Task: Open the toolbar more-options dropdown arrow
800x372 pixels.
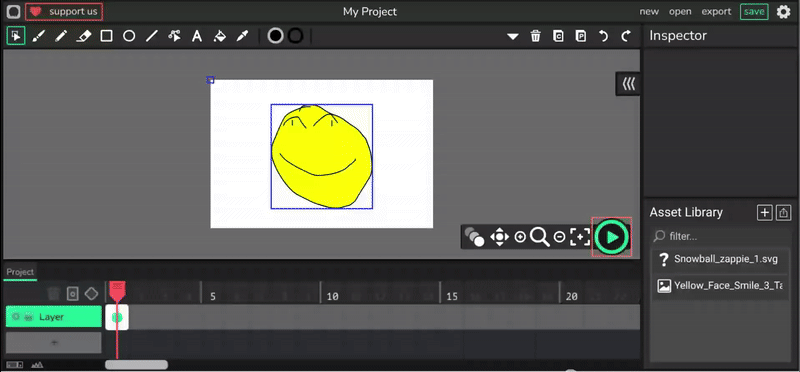Action: [513, 37]
